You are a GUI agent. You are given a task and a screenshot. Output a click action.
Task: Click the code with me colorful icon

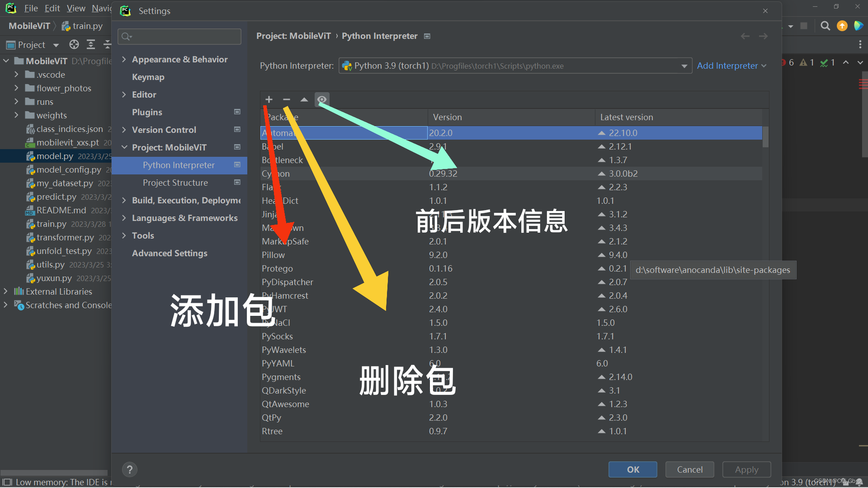pyautogui.click(x=859, y=26)
